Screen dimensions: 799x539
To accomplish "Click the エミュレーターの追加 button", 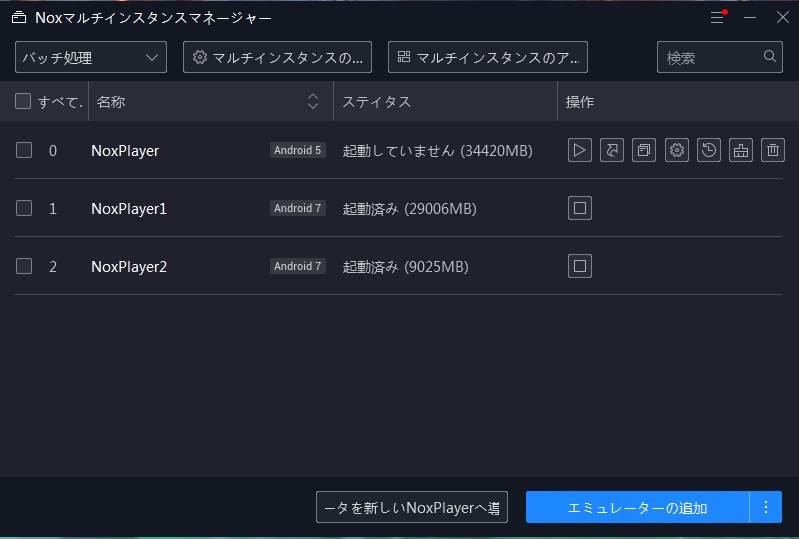I will [637, 507].
